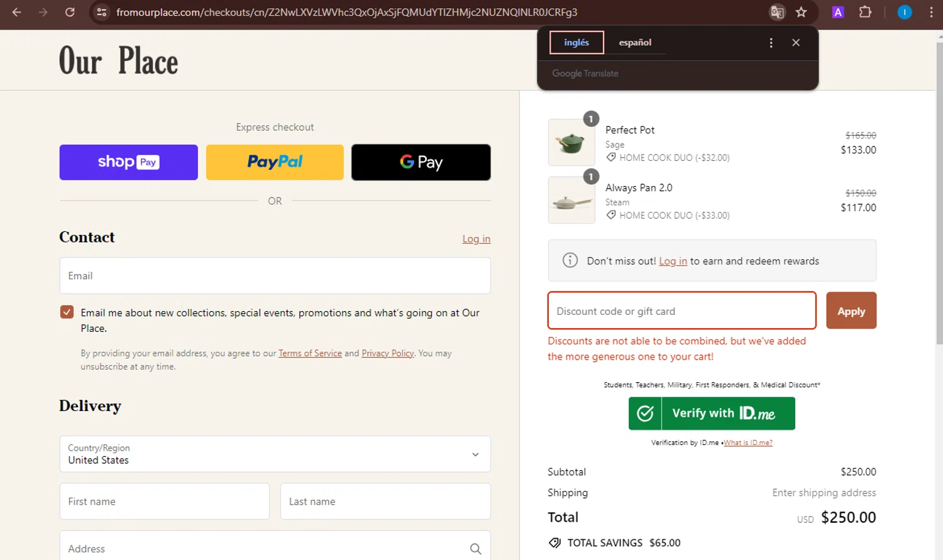Viewport: 943px width, 560px height.
Task: Click the First name field
Action: [164, 502]
